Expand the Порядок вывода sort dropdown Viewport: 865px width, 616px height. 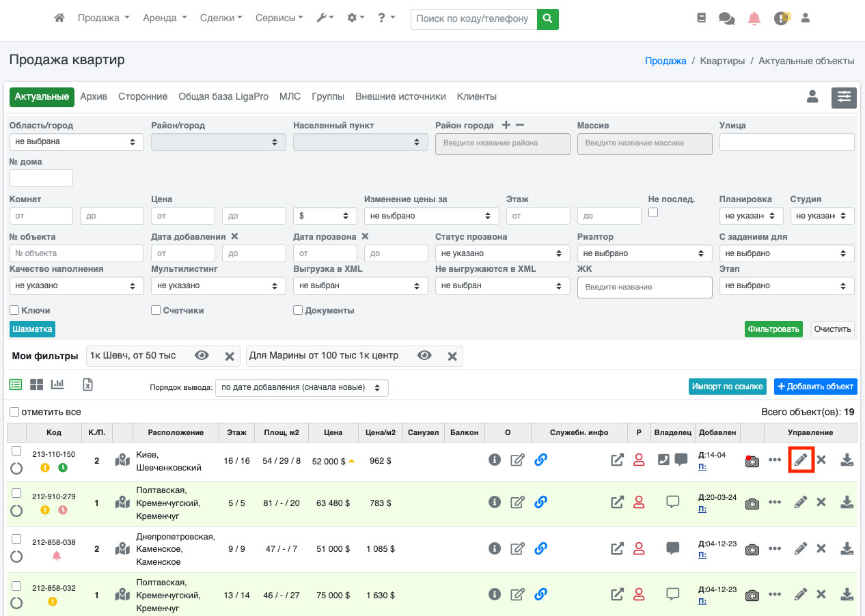(x=301, y=388)
